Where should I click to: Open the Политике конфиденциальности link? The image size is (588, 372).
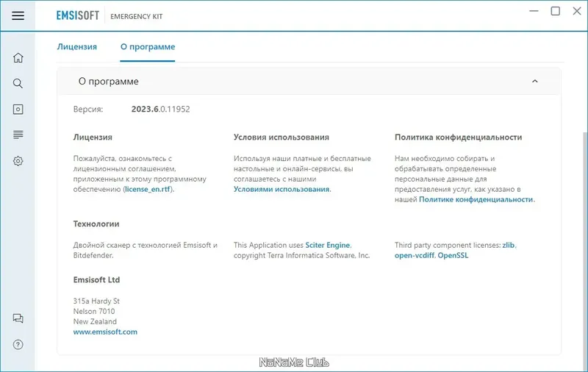[x=476, y=200]
